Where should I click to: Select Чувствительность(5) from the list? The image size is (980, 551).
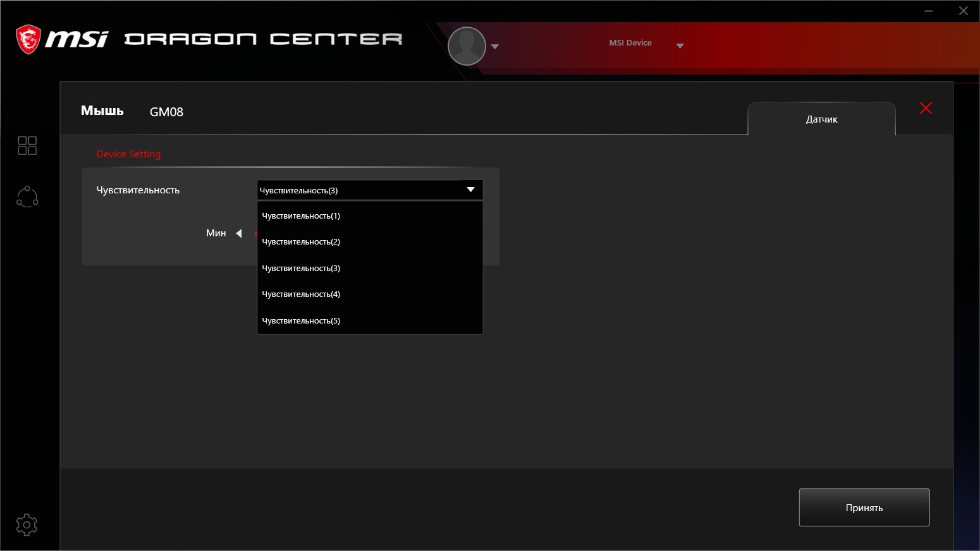pos(370,321)
